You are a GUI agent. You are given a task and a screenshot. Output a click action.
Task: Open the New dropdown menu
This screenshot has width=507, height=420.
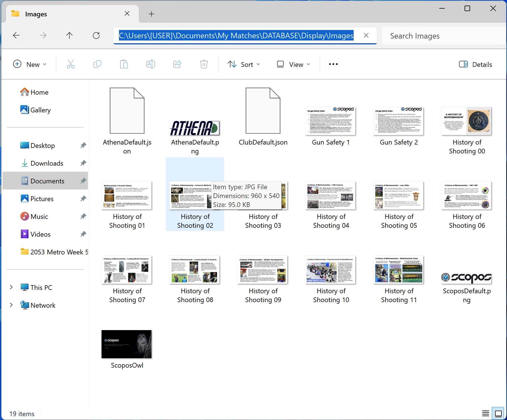[30, 64]
